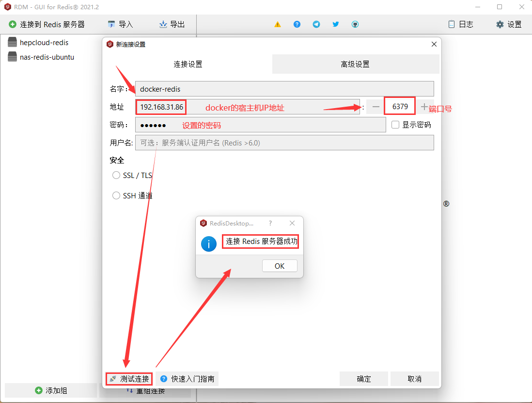
Task: Click the 6379 port number field
Action: coord(400,106)
